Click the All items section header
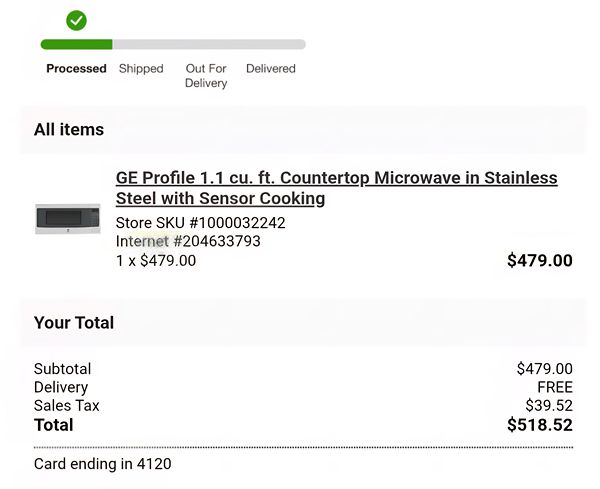This screenshot has width=600, height=489. click(69, 130)
